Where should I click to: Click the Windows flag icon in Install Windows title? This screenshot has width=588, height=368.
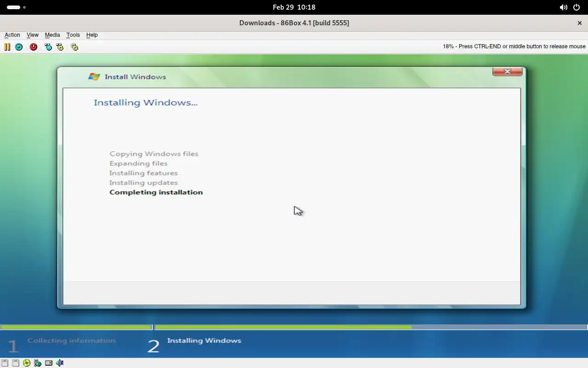[94, 77]
